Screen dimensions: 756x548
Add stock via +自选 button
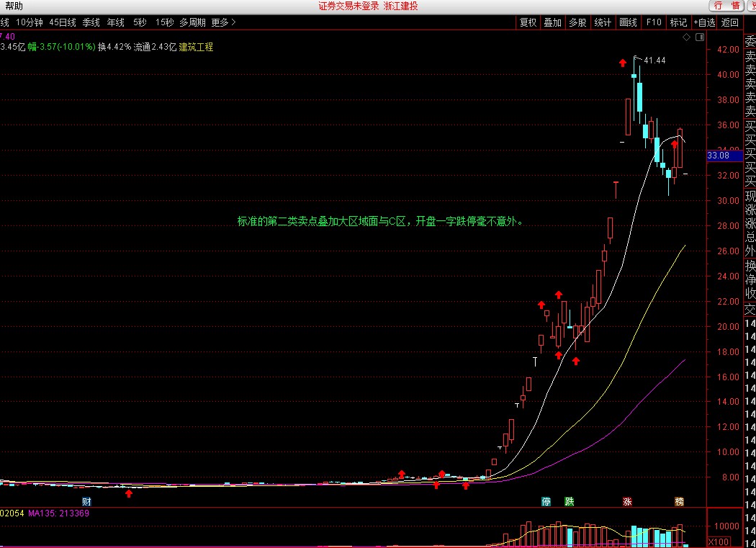tap(704, 22)
